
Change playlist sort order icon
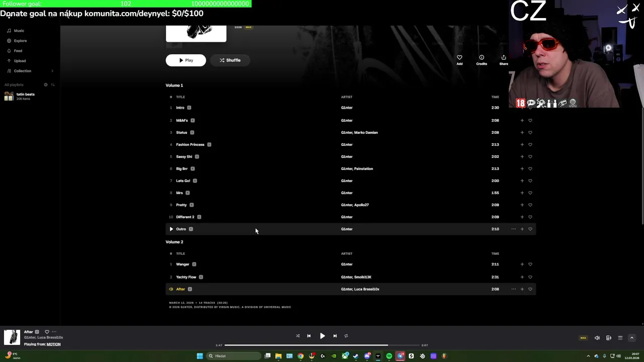[53, 84]
